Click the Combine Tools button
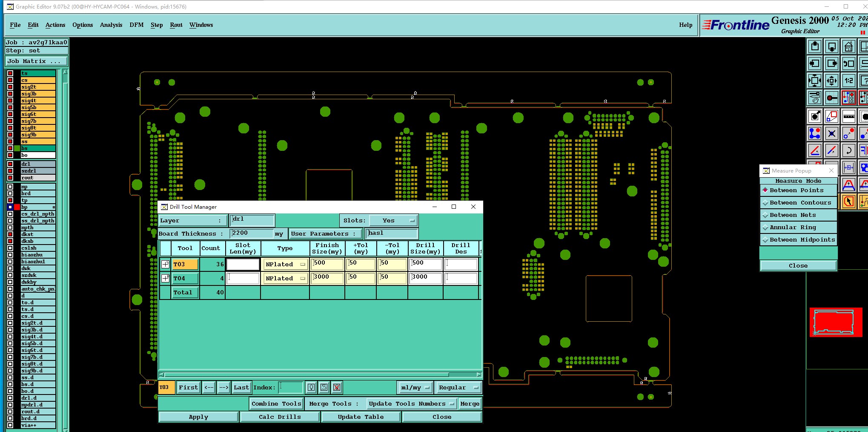The height and width of the screenshot is (432, 868). (x=276, y=404)
